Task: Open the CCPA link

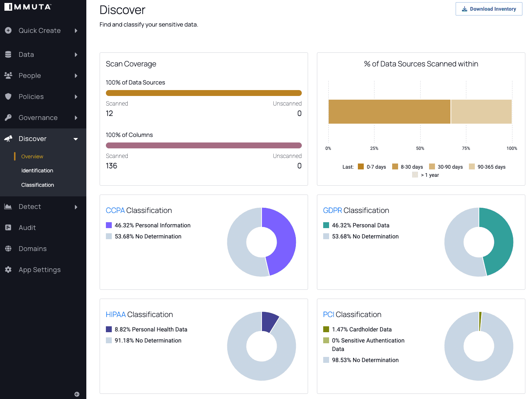Action: 115,210
